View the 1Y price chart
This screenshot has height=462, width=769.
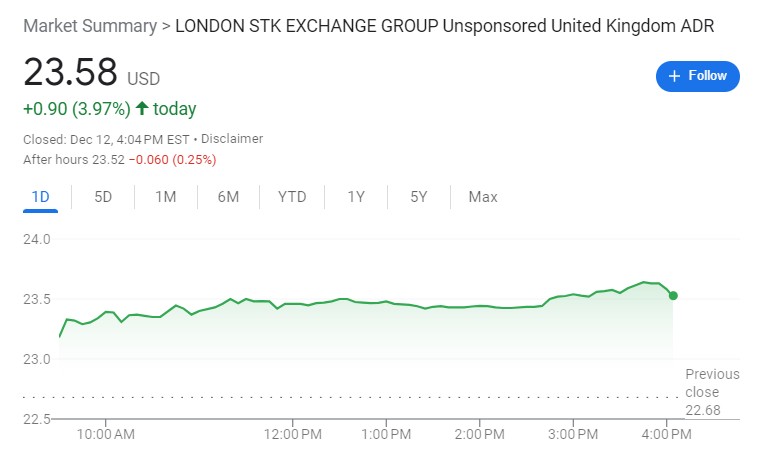356,197
